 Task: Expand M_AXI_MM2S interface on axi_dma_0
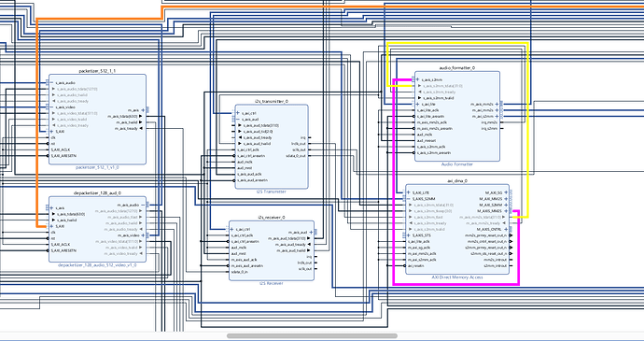506,199
